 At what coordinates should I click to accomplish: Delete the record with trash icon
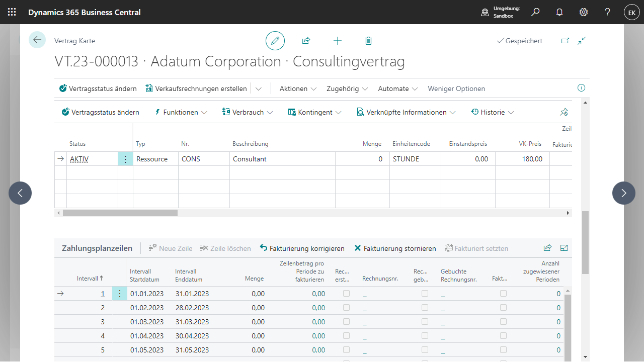368,41
